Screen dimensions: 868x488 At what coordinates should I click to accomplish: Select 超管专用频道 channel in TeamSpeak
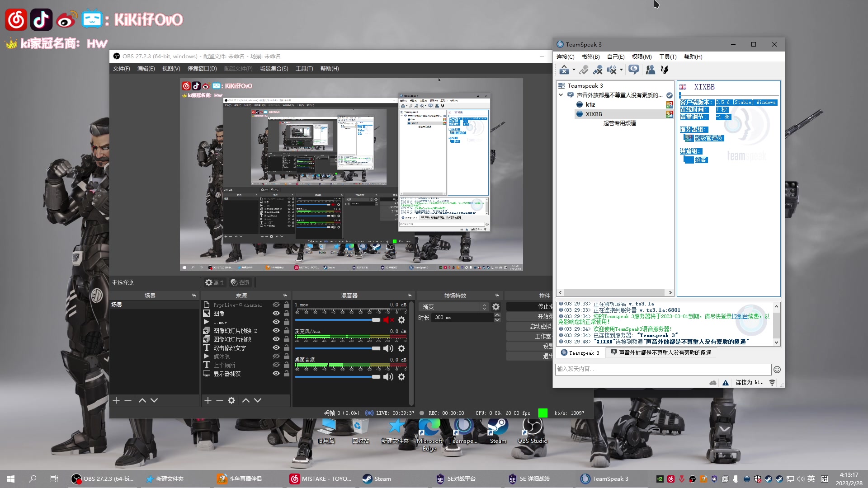click(x=619, y=123)
